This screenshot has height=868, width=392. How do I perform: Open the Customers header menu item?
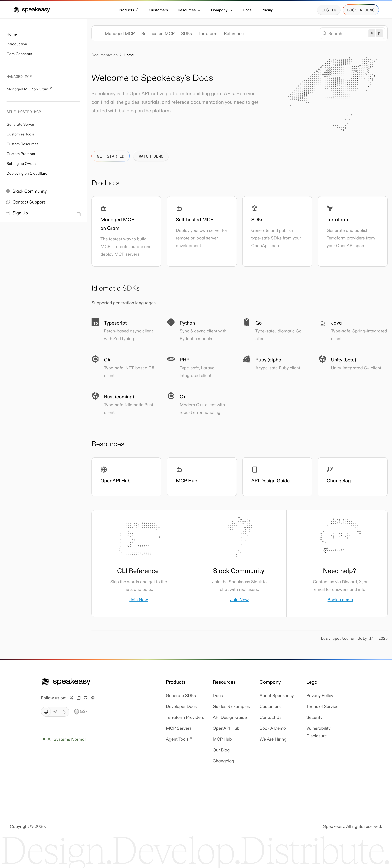click(159, 10)
